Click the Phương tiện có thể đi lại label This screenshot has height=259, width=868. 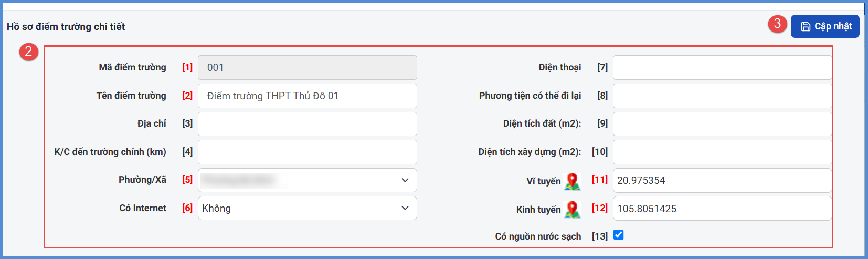(530, 96)
